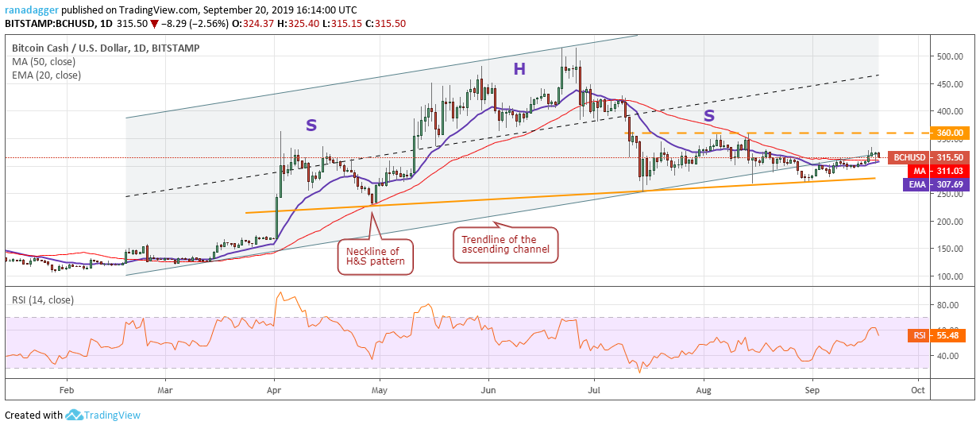The width and height of the screenshot is (980, 429).
Task: Select the MA (50, close) legend
Action: pyautogui.click(x=45, y=62)
